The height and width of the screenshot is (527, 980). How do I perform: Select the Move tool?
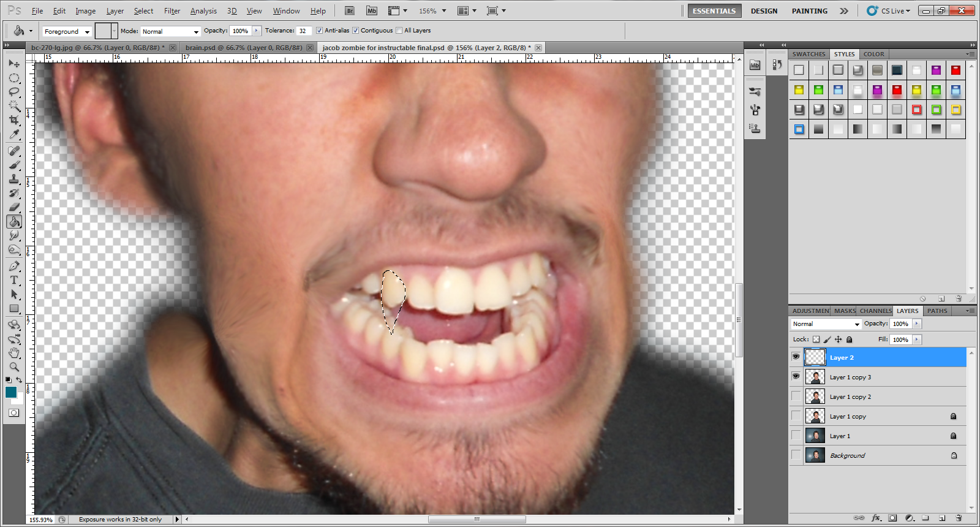[14, 63]
